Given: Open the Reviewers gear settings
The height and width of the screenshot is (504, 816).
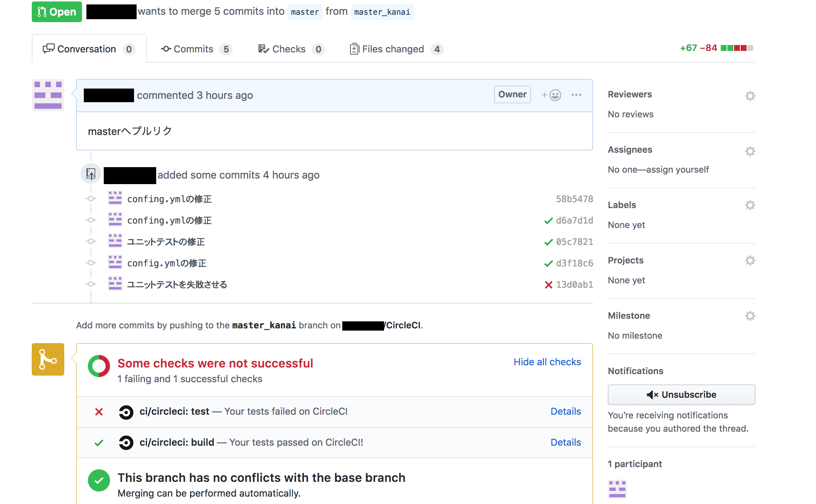Looking at the screenshot, I should [x=750, y=96].
